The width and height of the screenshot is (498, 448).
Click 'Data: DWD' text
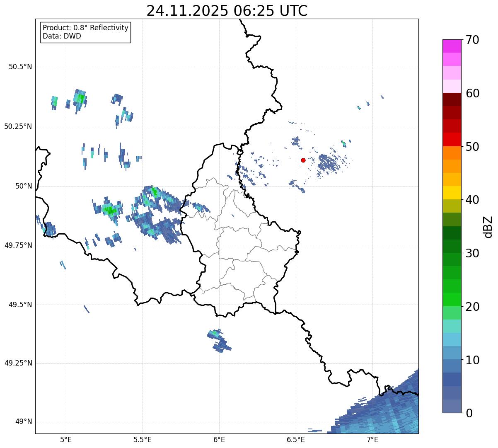pyautogui.click(x=62, y=36)
